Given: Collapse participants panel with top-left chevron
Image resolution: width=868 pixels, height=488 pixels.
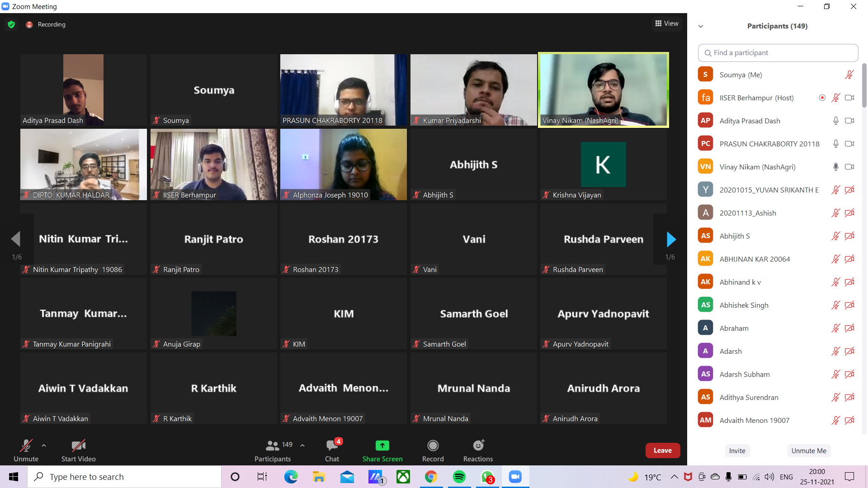Looking at the screenshot, I should point(701,26).
